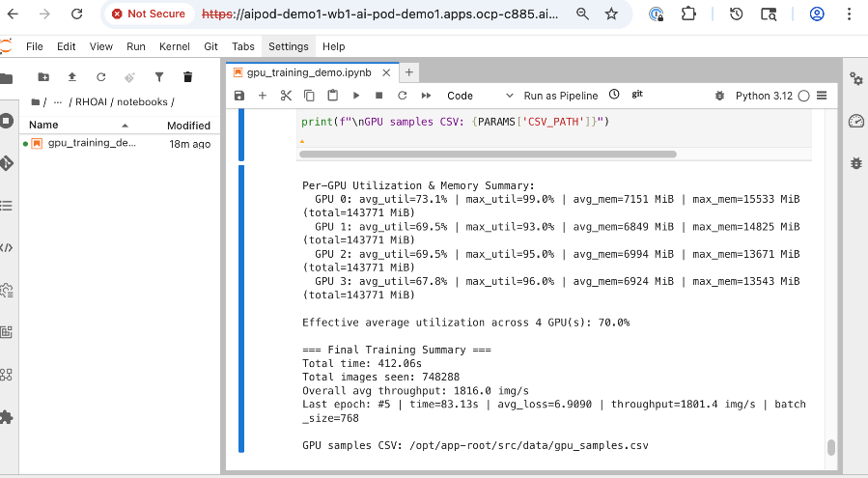This screenshot has width=868, height=478.
Task: Toggle the file filter funnel icon
Action: coord(159,77)
